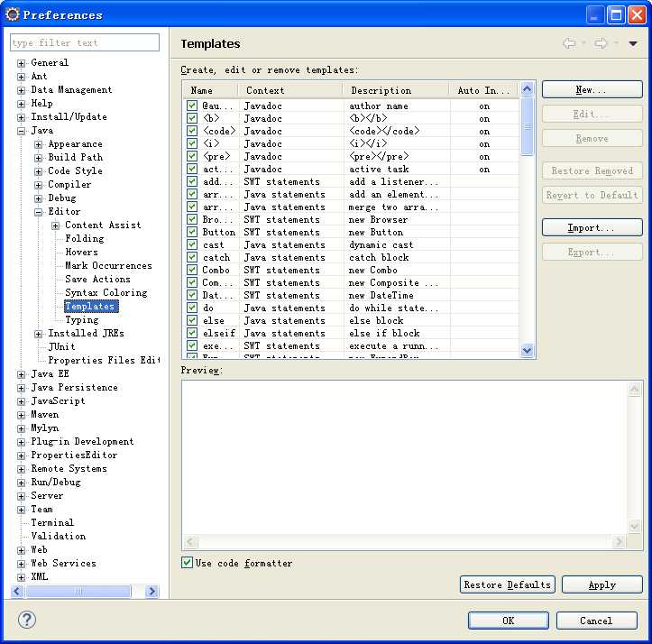Click the templates list scroll-up arrow

tap(527, 88)
